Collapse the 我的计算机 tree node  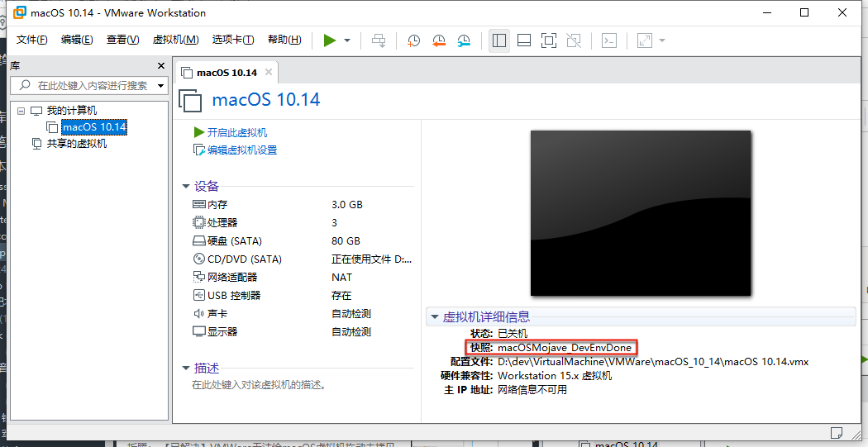pos(21,111)
